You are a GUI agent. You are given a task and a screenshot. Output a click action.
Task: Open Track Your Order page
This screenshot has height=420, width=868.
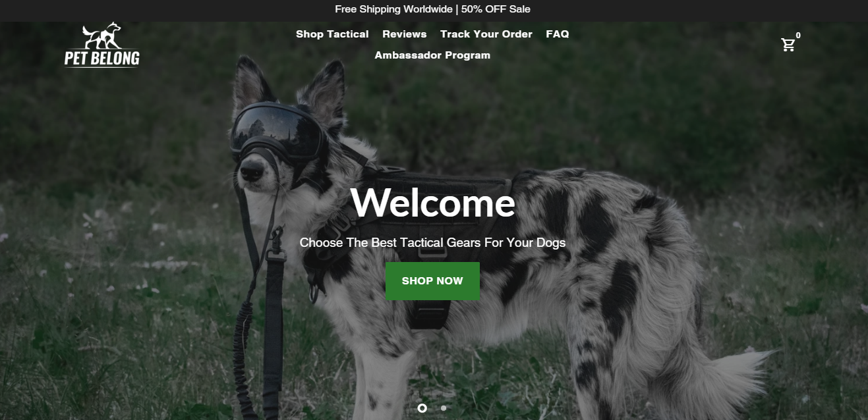(x=486, y=34)
